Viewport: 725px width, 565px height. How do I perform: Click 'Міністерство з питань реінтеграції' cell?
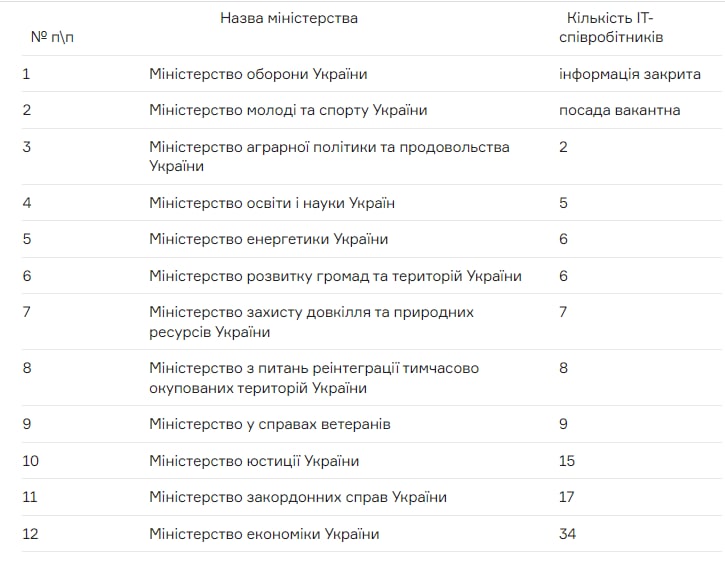point(314,378)
